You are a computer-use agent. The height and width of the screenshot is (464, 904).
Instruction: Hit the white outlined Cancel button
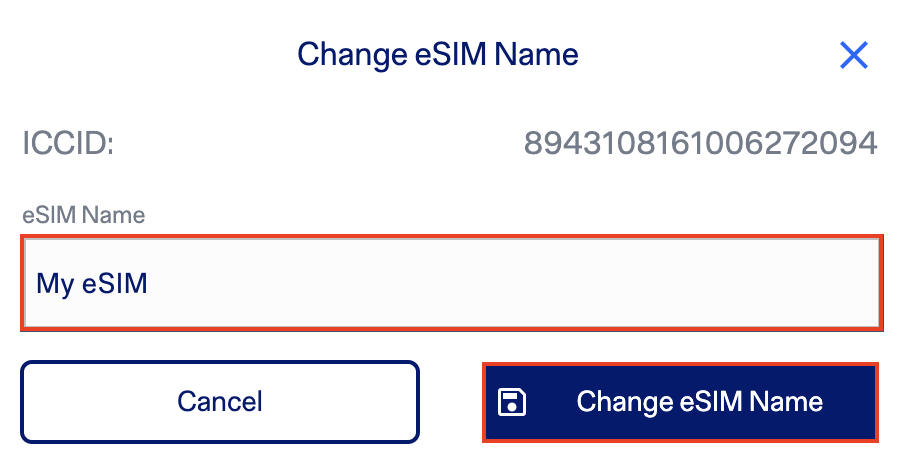[220, 402]
